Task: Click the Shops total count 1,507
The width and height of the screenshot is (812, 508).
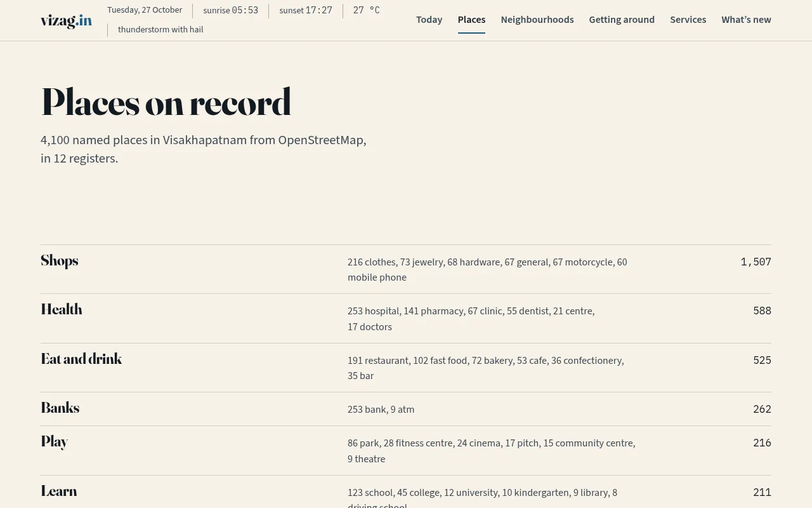Action: point(756,262)
